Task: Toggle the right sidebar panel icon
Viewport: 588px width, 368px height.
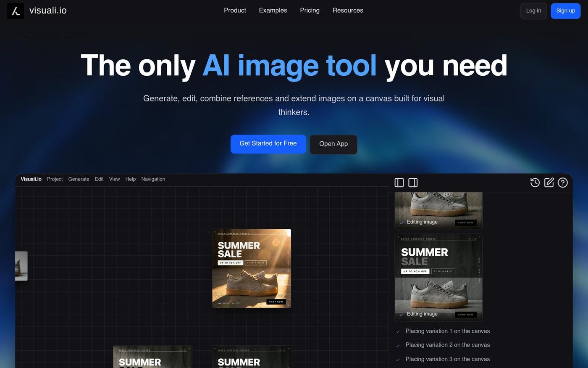Action: click(x=413, y=183)
